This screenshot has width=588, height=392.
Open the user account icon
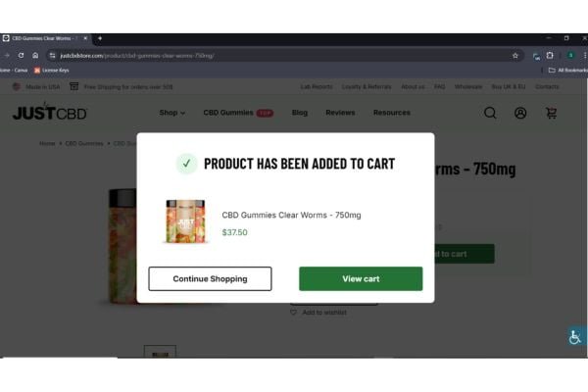pyautogui.click(x=520, y=113)
